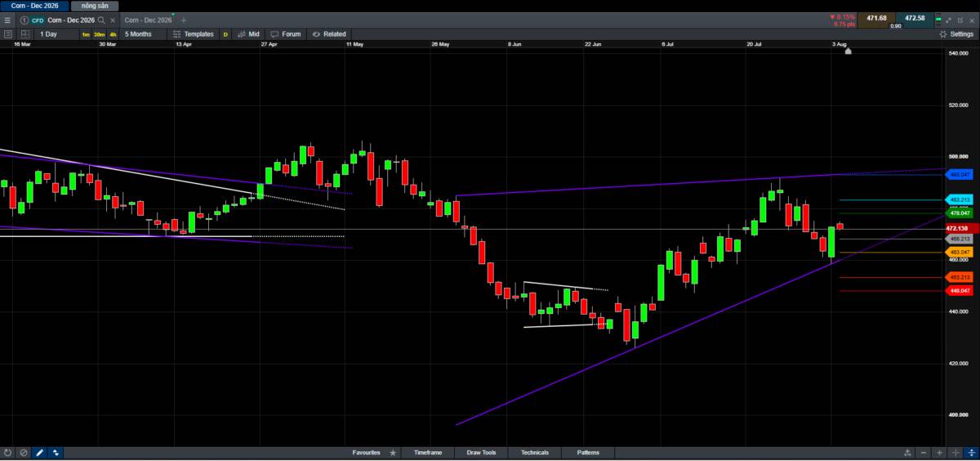Click the CFD badge on chart tab
This screenshot has width=980, height=461.
(x=38, y=20)
